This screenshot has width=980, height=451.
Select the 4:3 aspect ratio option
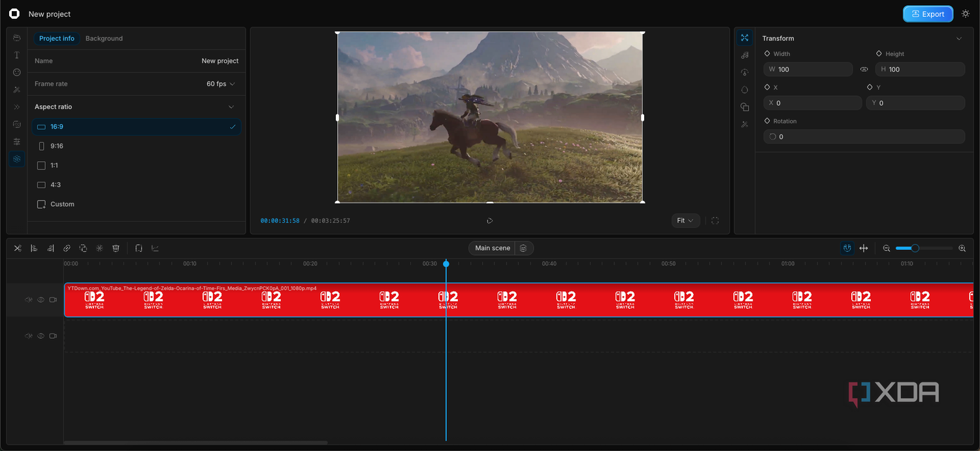(137, 185)
